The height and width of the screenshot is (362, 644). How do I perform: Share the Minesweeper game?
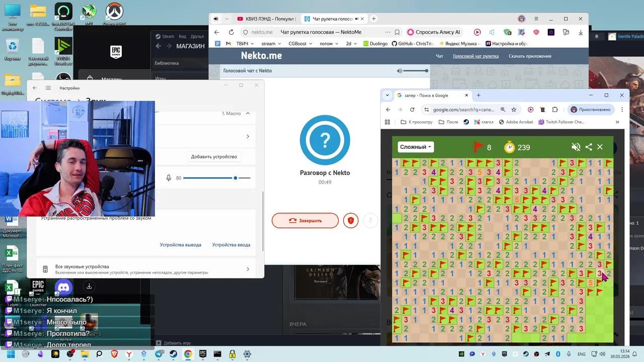589,147
